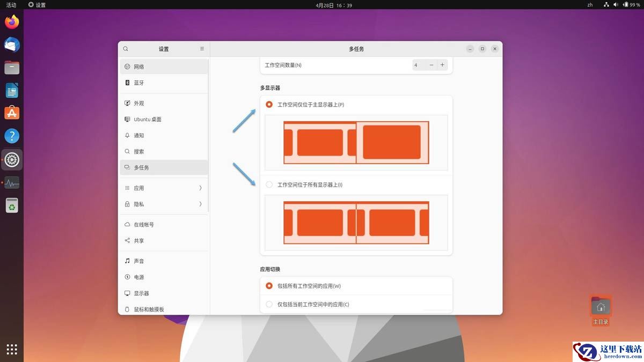Open Firefox from the dock

click(12, 22)
